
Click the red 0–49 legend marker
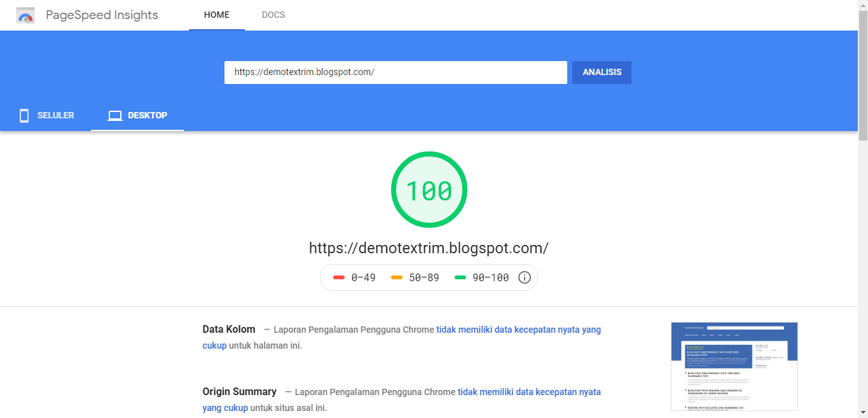[x=339, y=277]
